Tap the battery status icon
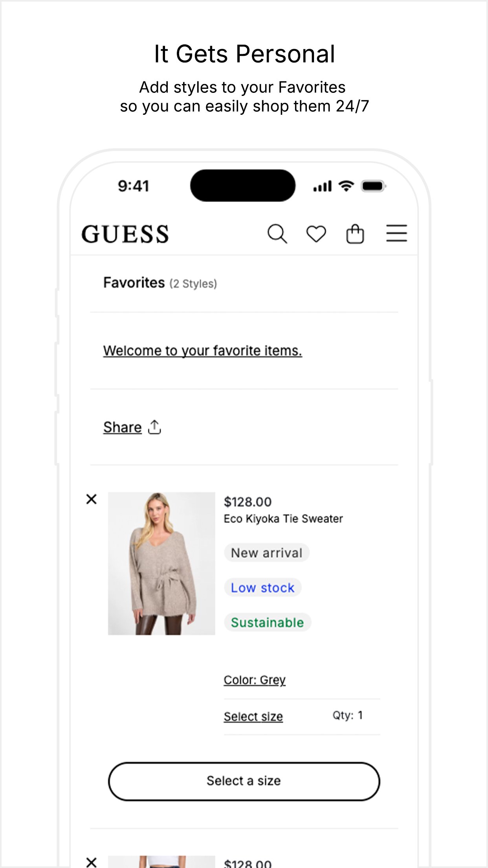Viewport: 488px width, 868px height. 374,186
